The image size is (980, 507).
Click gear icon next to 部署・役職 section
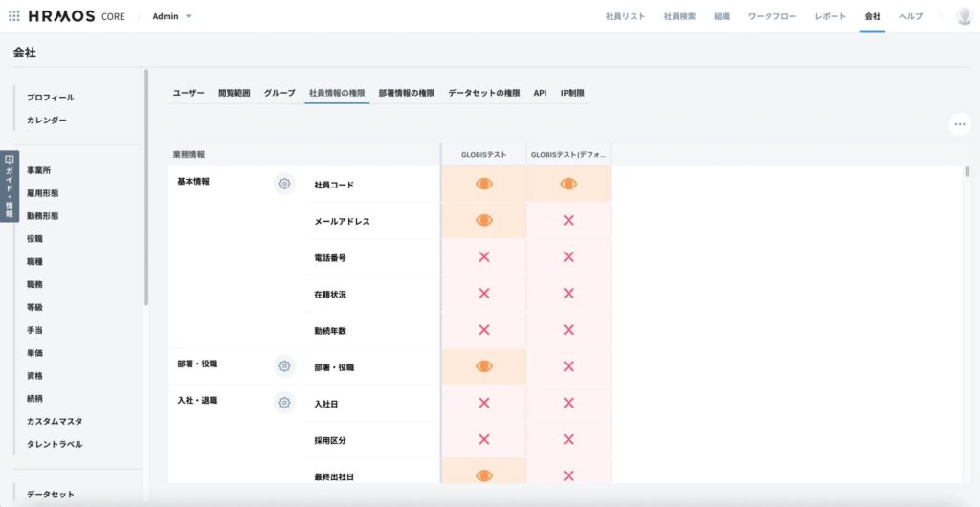coord(284,365)
